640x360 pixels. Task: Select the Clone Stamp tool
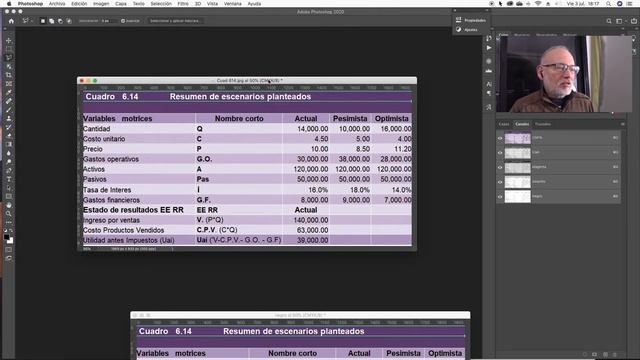click(x=9, y=118)
